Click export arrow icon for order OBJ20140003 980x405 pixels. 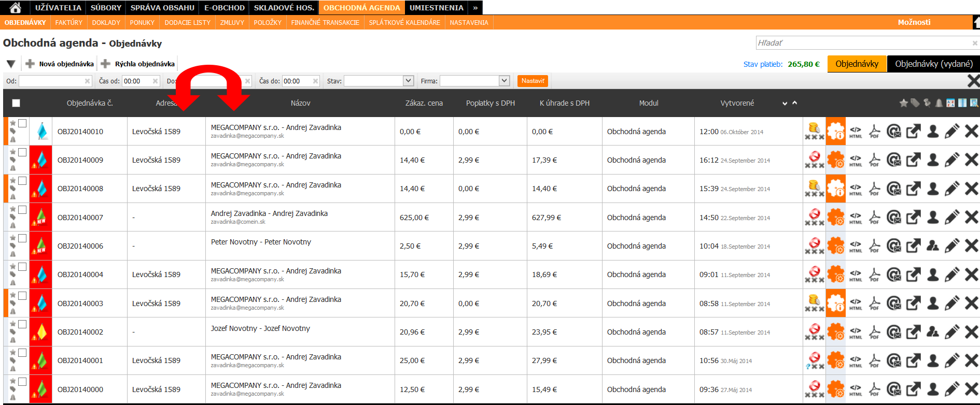point(913,303)
